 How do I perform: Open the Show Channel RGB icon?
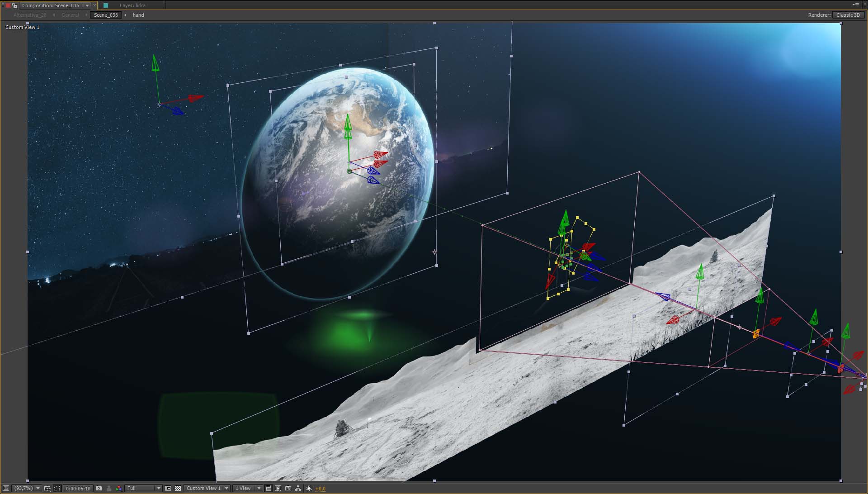(x=118, y=488)
